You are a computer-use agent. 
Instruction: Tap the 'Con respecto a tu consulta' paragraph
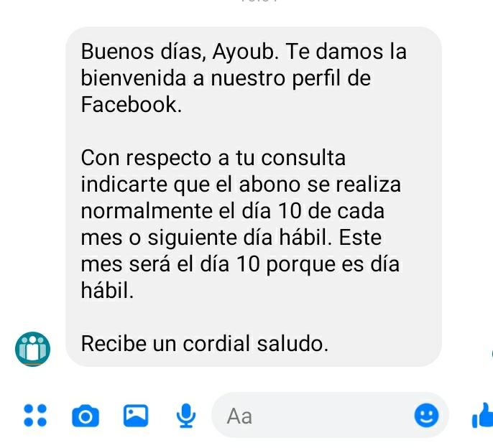click(x=241, y=224)
